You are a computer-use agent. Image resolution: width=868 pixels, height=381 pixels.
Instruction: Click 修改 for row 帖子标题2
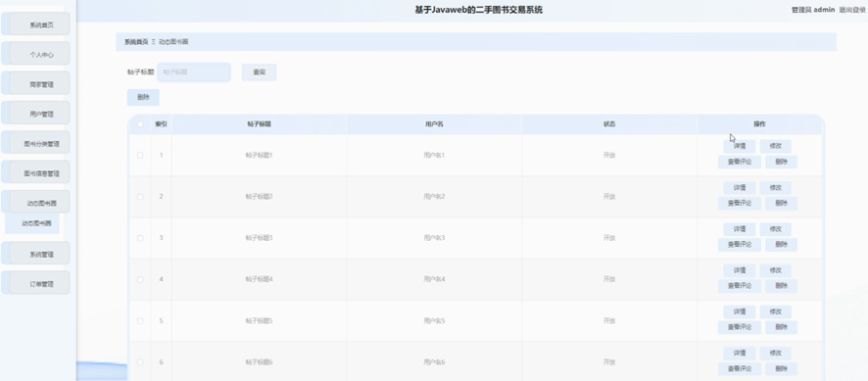point(775,188)
